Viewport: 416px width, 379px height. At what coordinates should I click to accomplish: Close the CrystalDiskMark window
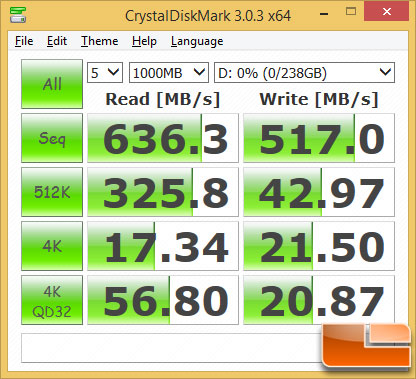click(387, 12)
